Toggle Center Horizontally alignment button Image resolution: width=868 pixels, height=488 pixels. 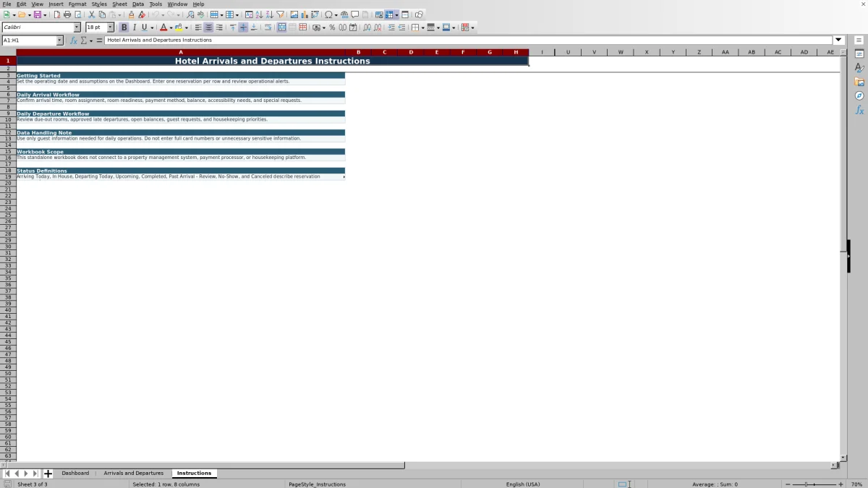208,27
